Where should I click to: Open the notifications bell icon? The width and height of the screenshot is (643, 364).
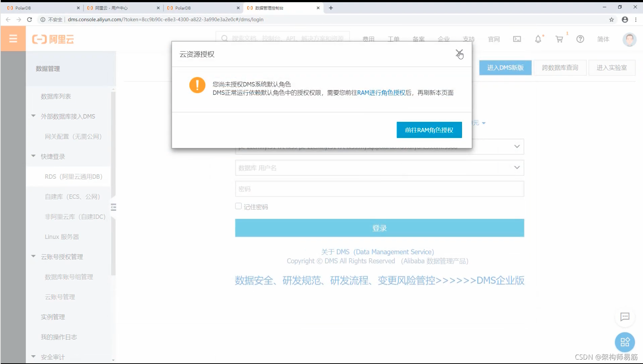click(538, 39)
